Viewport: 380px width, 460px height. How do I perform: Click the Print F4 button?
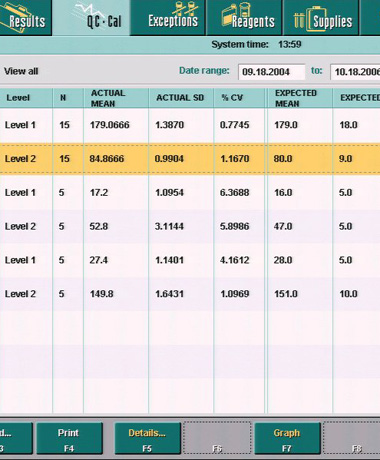click(x=69, y=438)
